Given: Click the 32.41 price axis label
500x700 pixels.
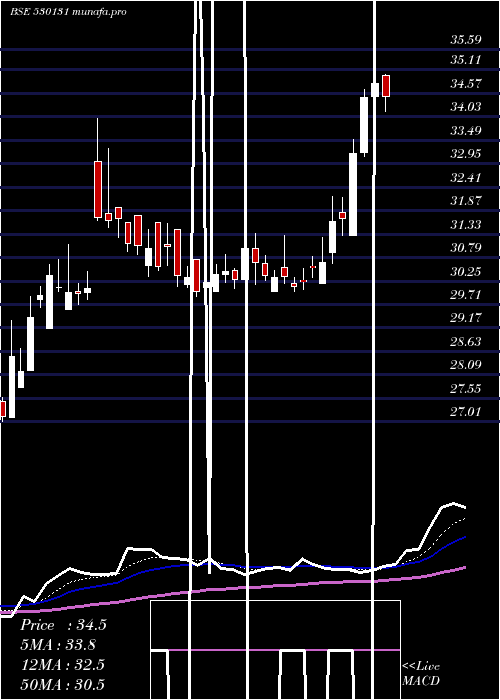Looking at the screenshot, I should [x=466, y=178].
